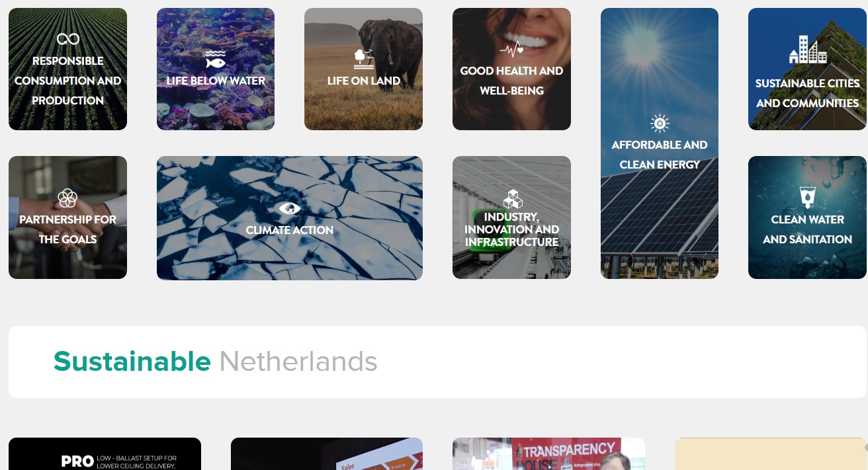Click the heartbeat icon above Good Health

511,50
